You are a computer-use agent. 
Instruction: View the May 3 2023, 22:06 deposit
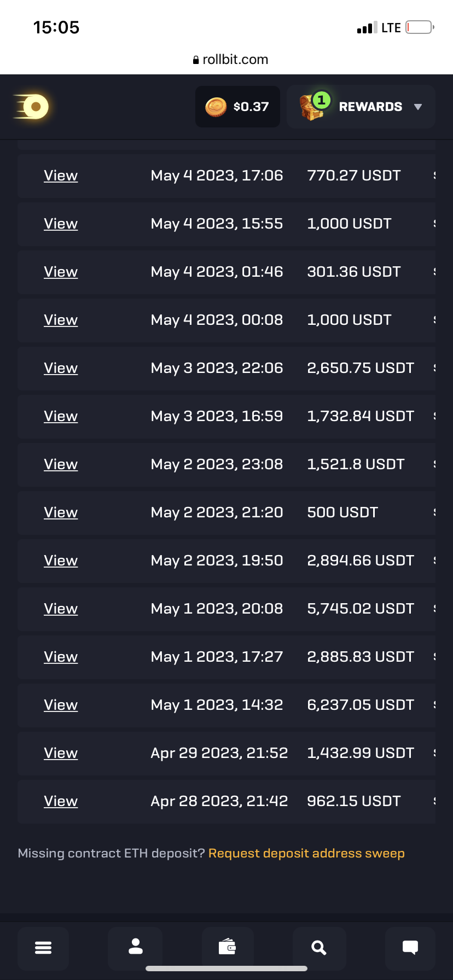tap(61, 368)
